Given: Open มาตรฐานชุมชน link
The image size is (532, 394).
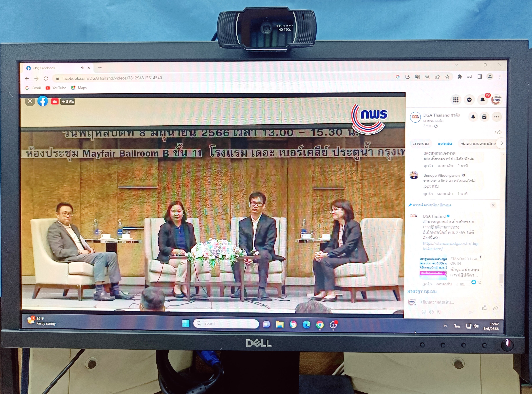Looking at the screenshot, I should click(422, 291).
